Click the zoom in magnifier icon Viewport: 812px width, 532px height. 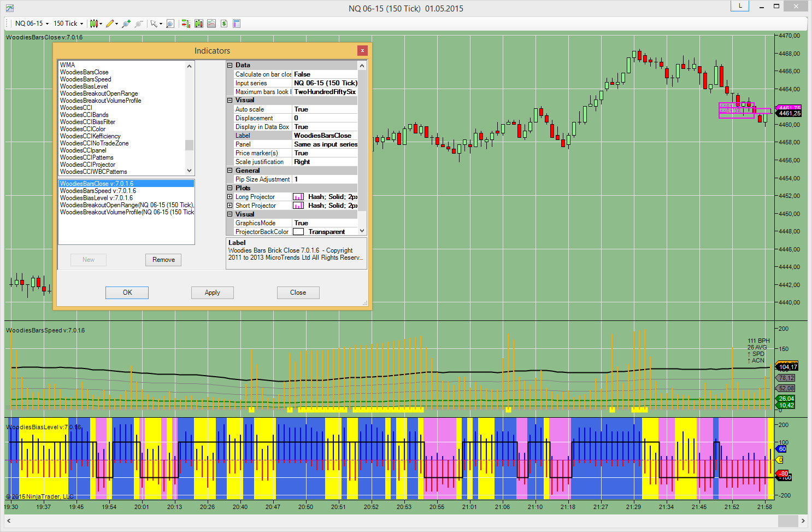coord(126,24)
